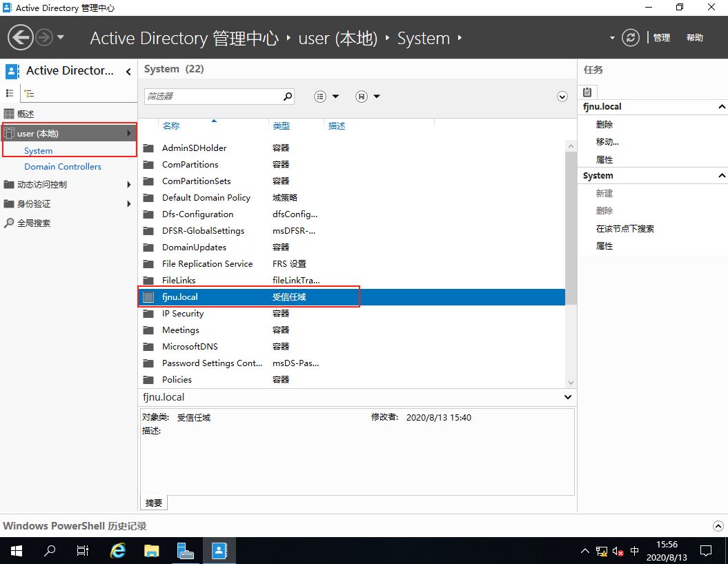
Task: Expand user (本地) submenu arrow
Action: [128, 133]
